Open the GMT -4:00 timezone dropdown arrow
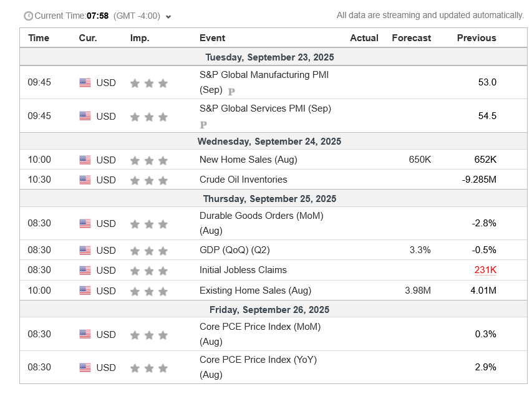532x399 pixels. (169, 16)
